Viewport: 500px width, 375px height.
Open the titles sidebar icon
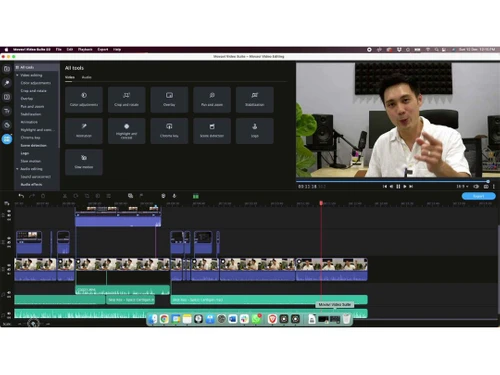[x=7, y=111]
